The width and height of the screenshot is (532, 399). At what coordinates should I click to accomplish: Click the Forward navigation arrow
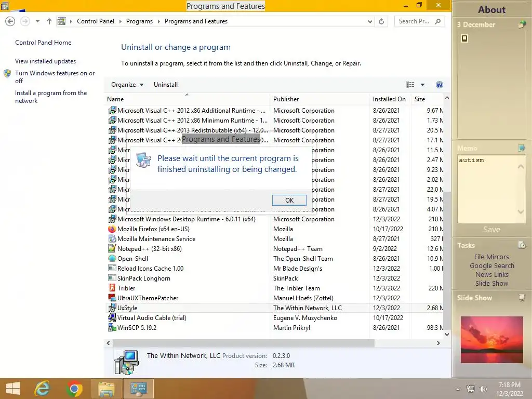tap(25, 21)
